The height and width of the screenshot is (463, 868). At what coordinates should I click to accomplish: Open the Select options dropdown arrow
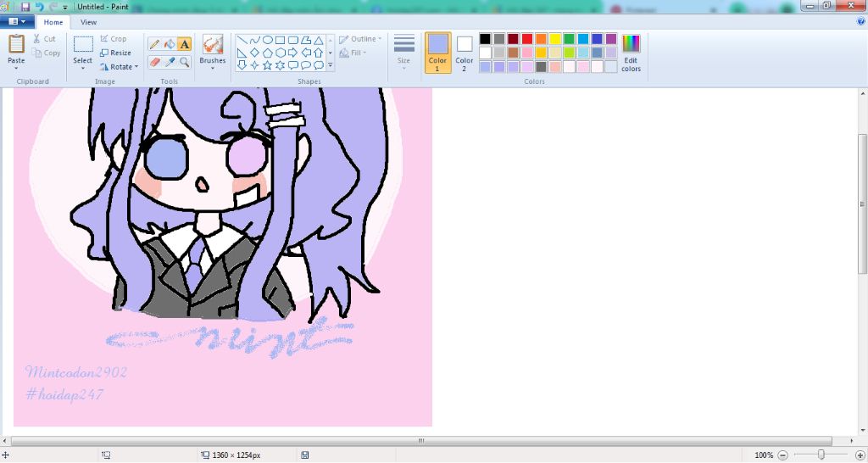pyautogui.click(x=82, y=68)
